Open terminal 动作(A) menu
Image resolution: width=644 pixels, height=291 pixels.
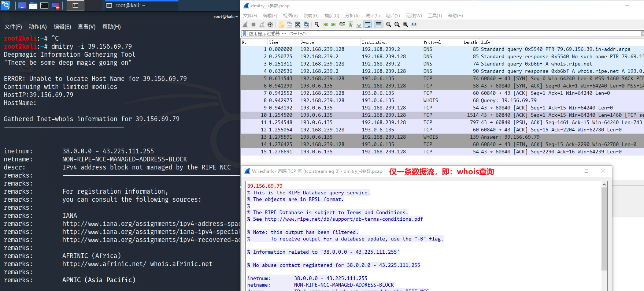[38, 27]
